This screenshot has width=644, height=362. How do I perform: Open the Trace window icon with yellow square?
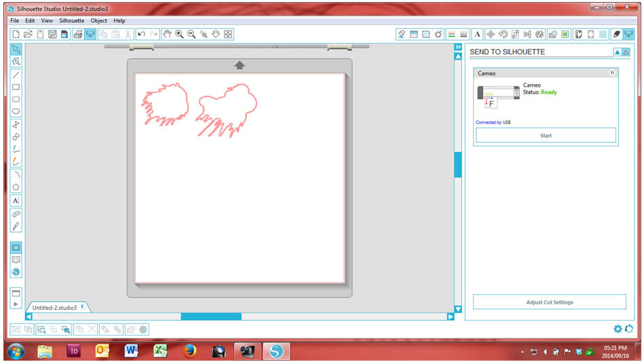(x=565, y=35)
